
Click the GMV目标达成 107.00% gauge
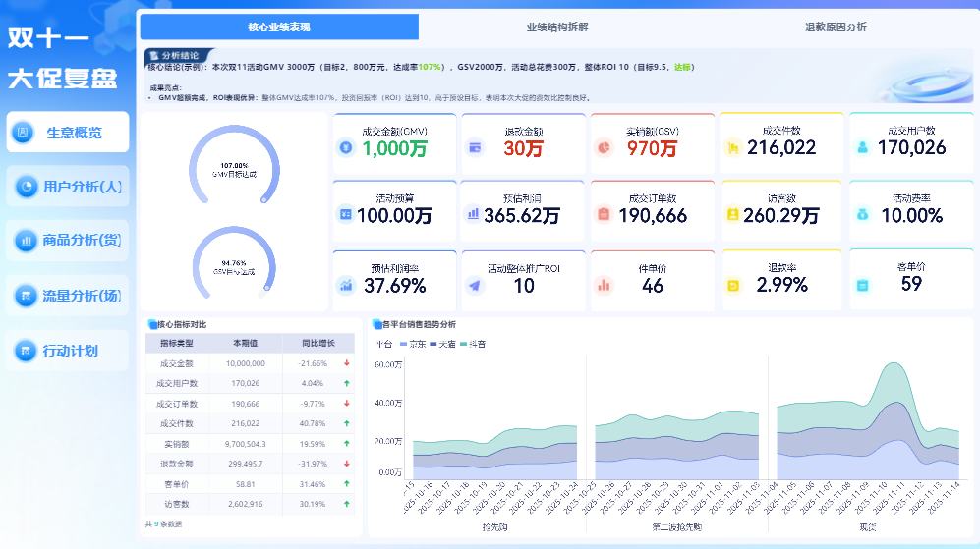pos(234,166)
